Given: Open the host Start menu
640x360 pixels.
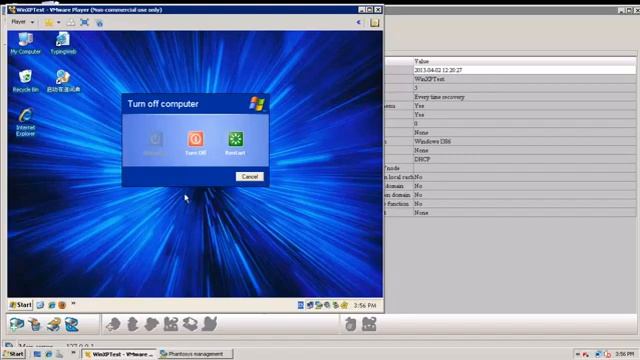Looking at the screenshot, I should pos(14,354).
